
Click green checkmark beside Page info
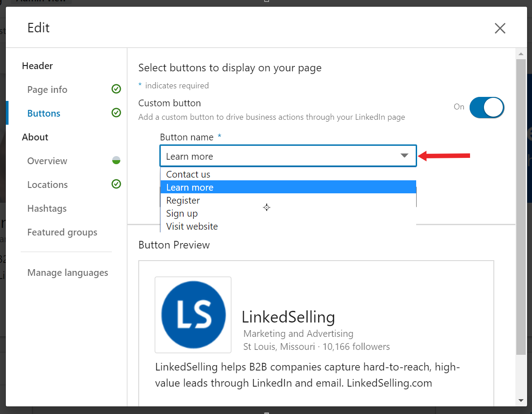[116, 89]
